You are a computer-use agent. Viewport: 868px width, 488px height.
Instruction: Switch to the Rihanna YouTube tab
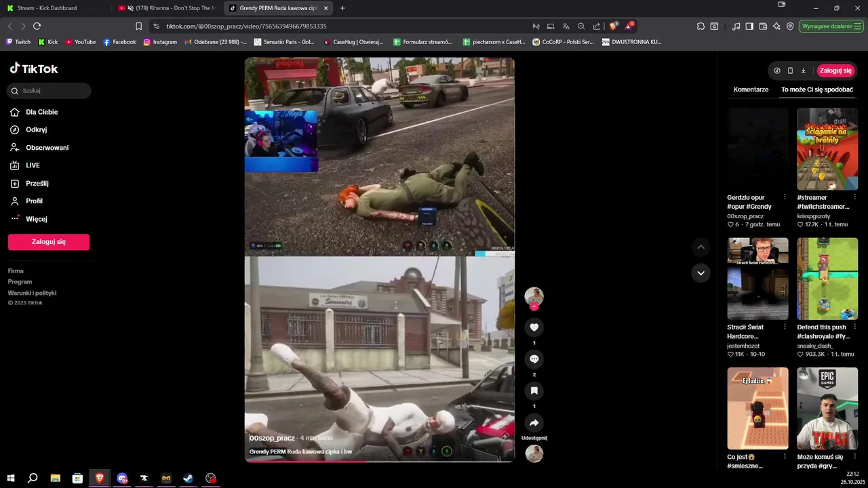point(168,8)
